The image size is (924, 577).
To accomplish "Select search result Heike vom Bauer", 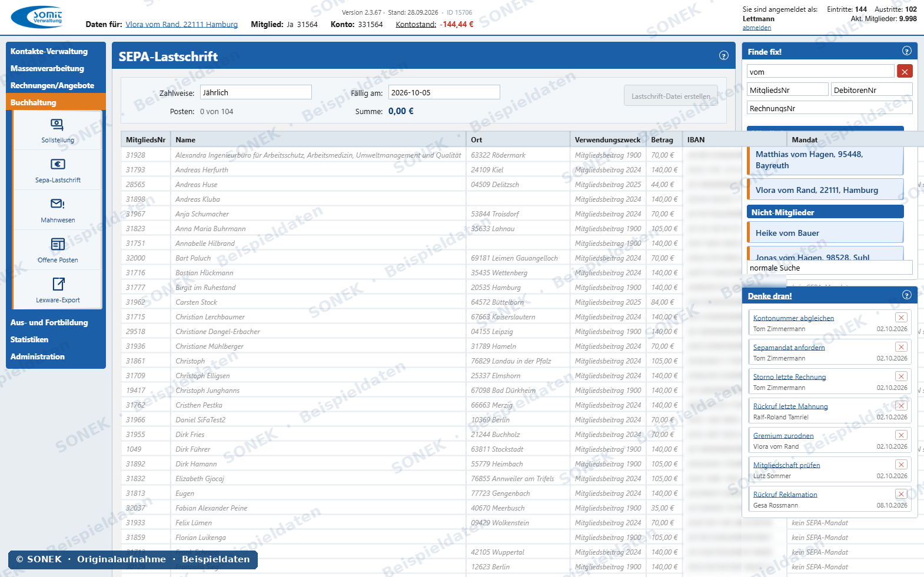I will click(x=825, y=233).
